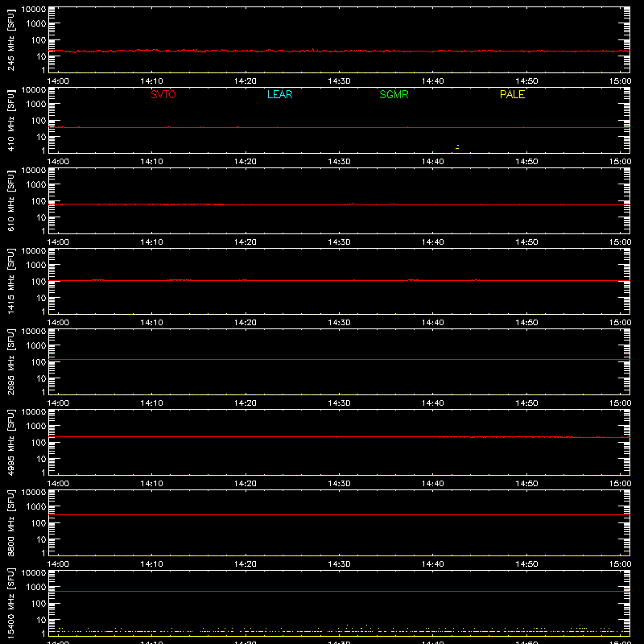The image size is (644, 644).
Task: Click the small yellow PALE blip in 410 MHz plot
Action: [457, 147]
